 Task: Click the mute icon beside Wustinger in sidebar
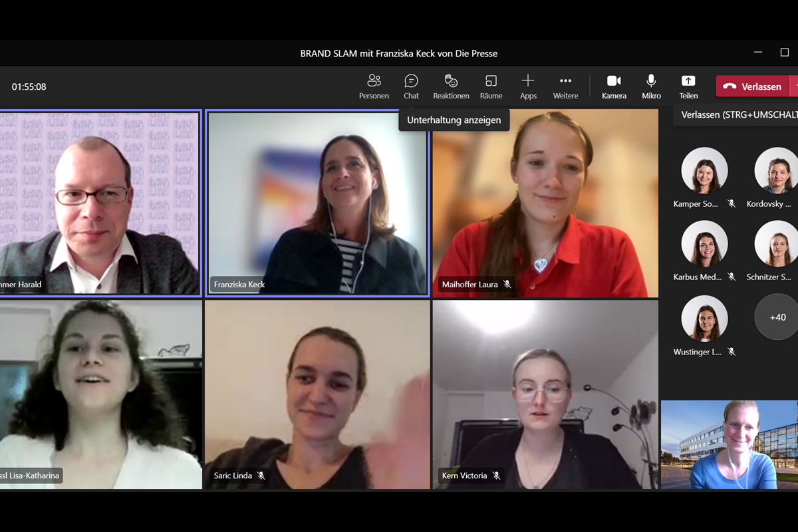click(731, 352)
